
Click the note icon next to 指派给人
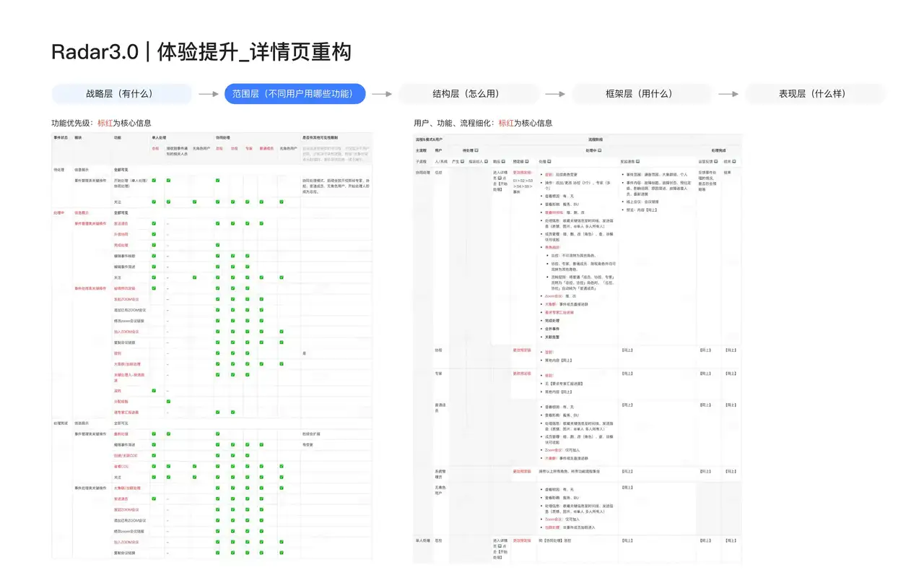click(x=486, y=161)
